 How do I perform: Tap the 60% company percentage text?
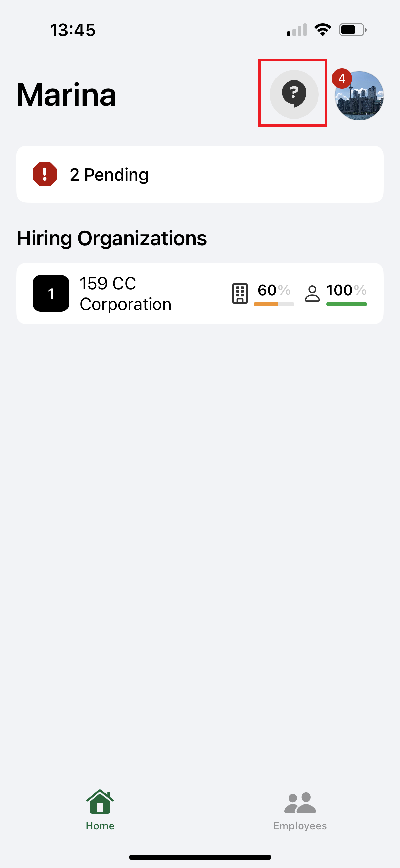pos(274,290)
